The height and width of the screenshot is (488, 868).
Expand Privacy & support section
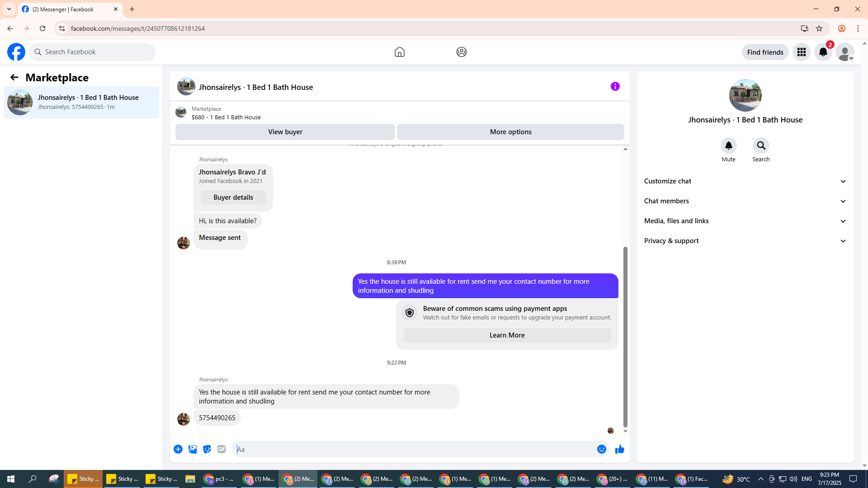click(745, 241)
